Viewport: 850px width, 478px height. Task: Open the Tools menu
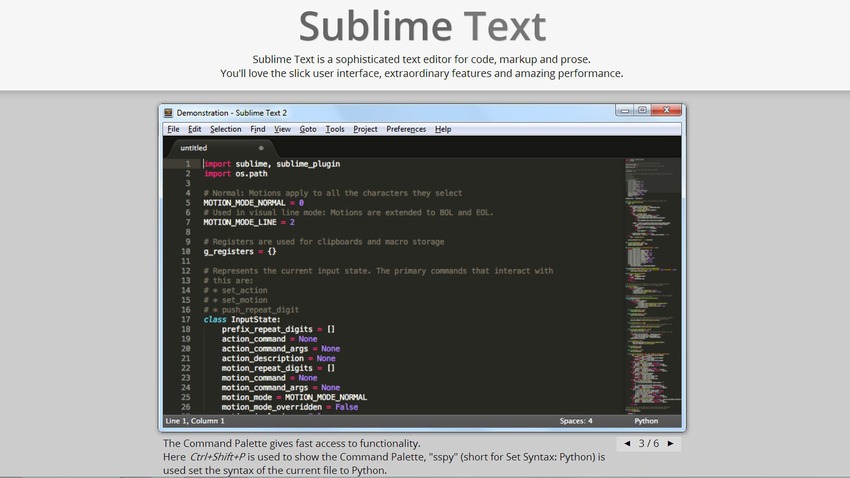coord(335,129)
